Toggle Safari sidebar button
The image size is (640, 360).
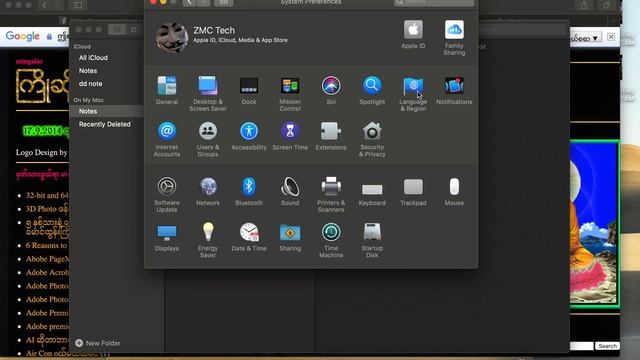[x=78, y=5]
